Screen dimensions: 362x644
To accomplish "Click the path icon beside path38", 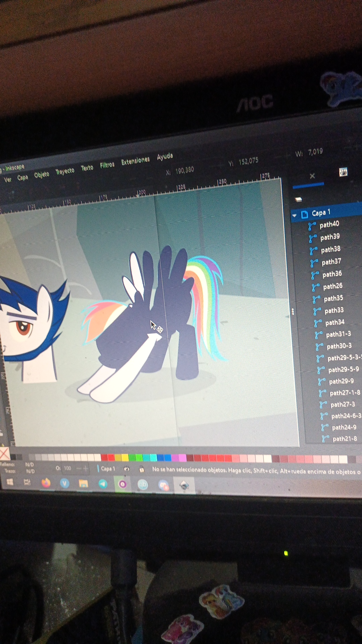I will 313,251.
